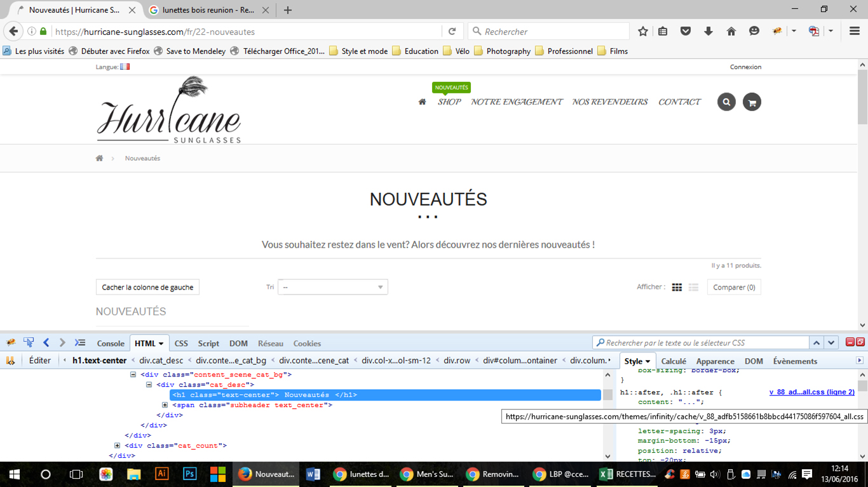Open the Firefox hamburger menu

[854, 31]
